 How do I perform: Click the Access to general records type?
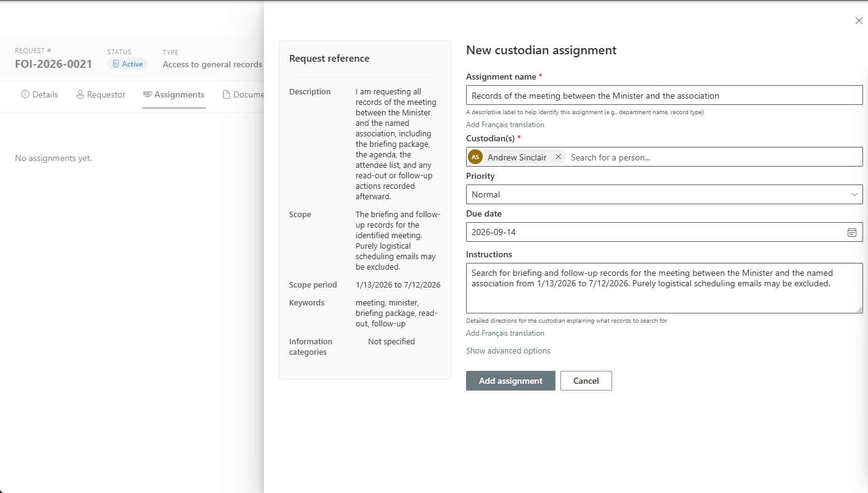click(x=213, y=64)
